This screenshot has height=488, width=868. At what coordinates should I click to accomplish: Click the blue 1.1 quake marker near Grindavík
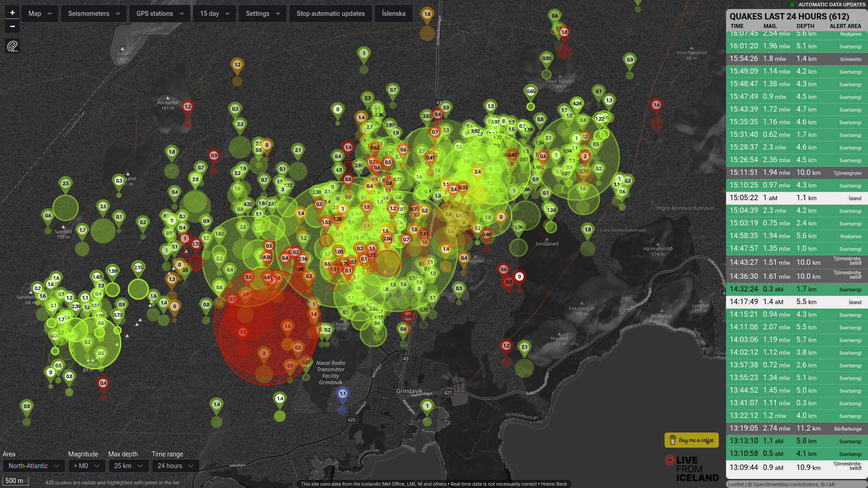pos(343,394)
